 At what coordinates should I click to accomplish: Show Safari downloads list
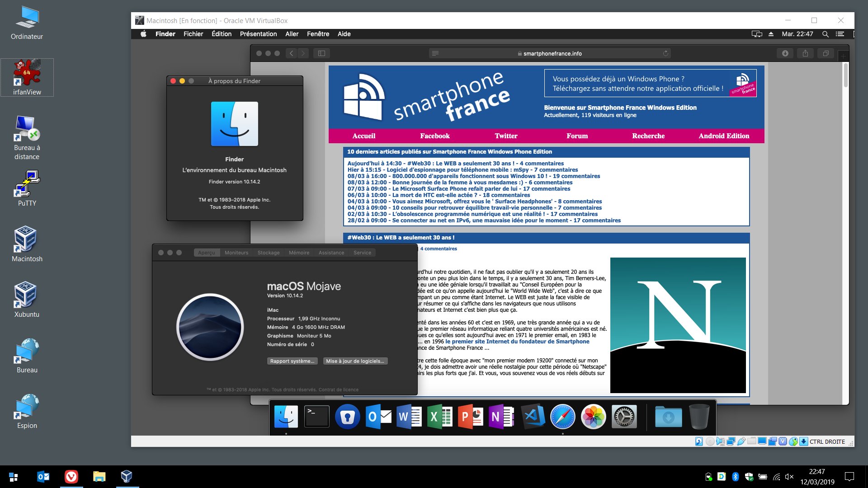[785, 53]
